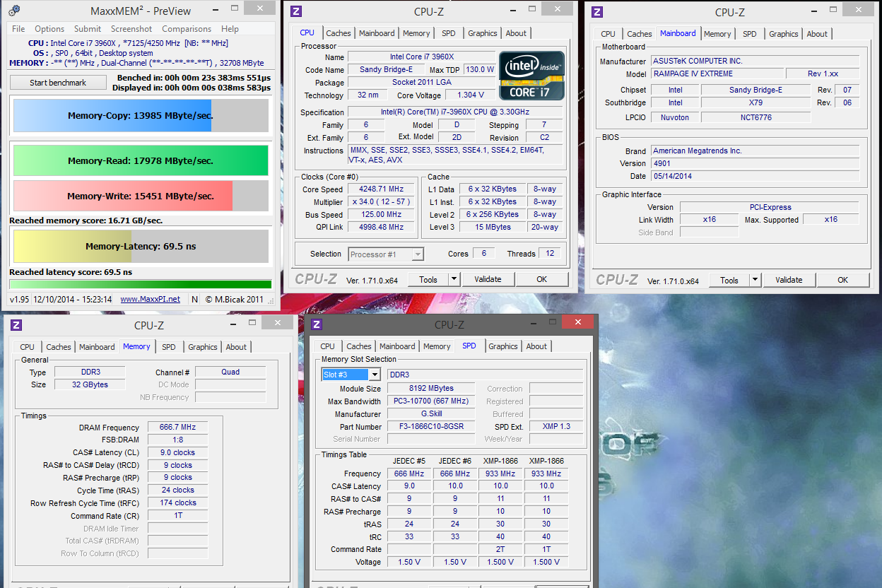Image resolution: width=882 pixels, height=588 pixels.
Task: Click the Z icon of CPU-Z Memory-tab window
Action: (x=16, y=325)
